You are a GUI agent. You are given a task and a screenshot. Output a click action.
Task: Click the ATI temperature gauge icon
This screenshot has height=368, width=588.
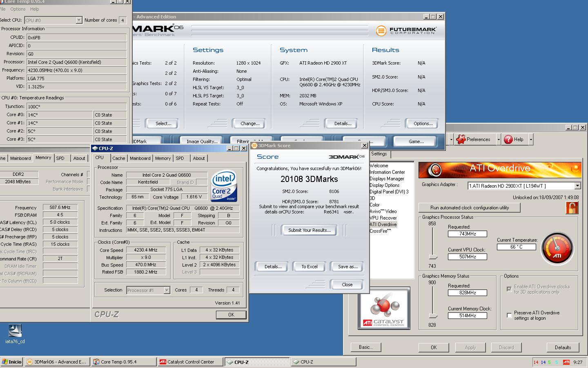pyautogui.click(x=557, y=248)
